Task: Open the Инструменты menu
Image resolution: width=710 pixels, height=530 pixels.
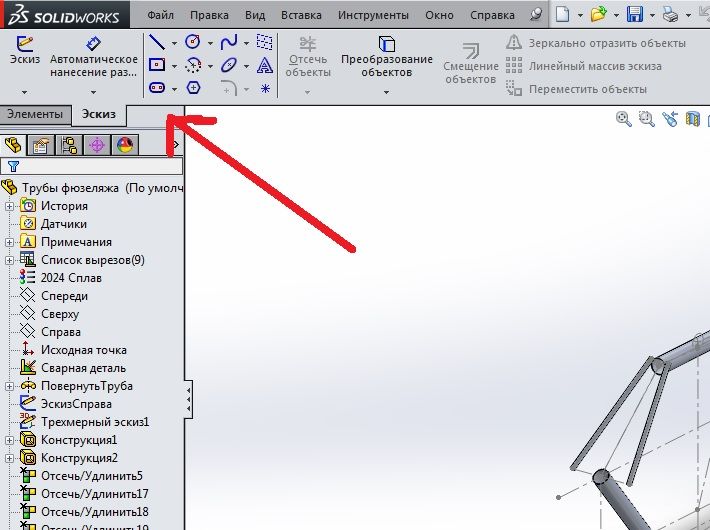Action: pyautogui.click(x=373, y=16)
